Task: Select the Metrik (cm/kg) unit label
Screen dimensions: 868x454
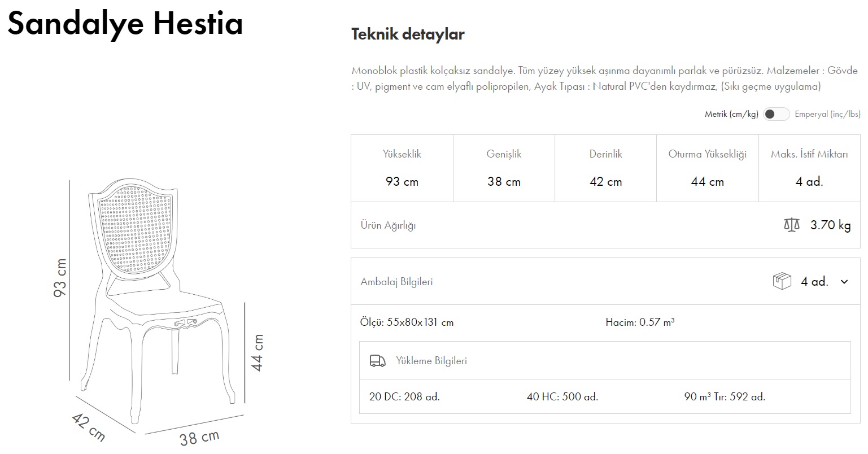Action: pos(731,114)
